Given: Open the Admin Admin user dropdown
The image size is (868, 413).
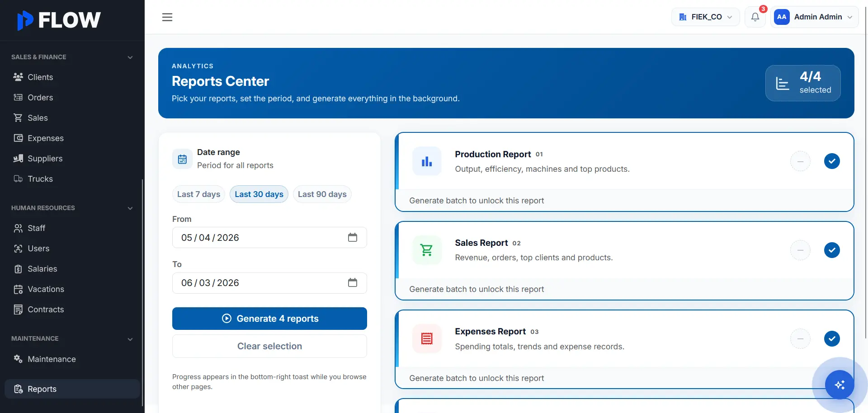Looking at the screenshot, I should [x=815, y=17].
